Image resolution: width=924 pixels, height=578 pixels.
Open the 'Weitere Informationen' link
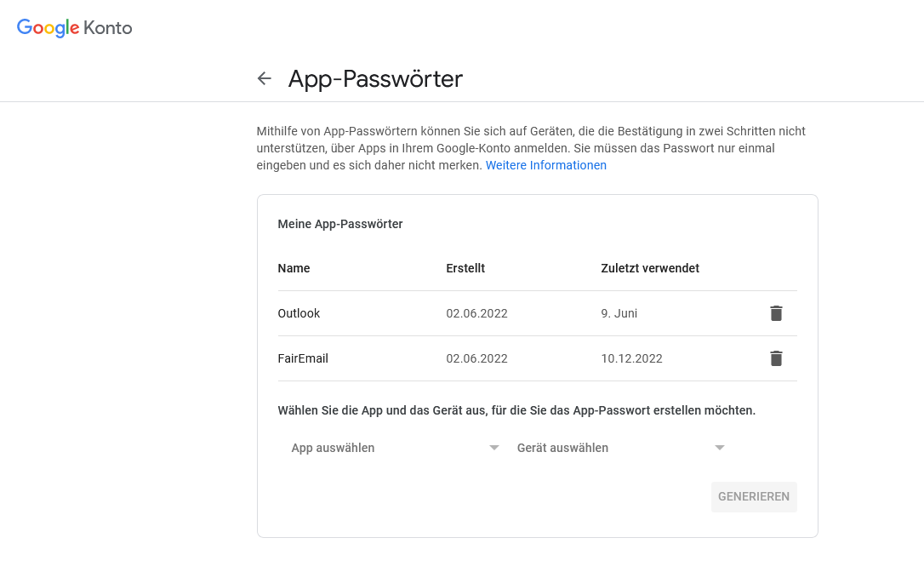tap(546, 165)
